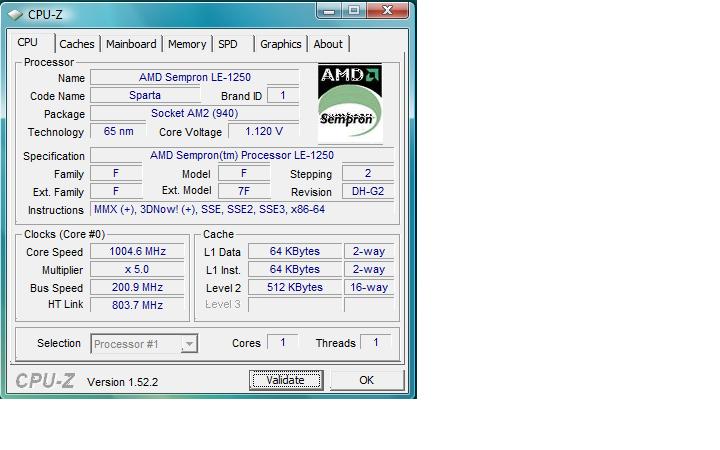
Task: Click the Multiplier value x 5.0
Action: pyautogui.click(x=137, y=269)
